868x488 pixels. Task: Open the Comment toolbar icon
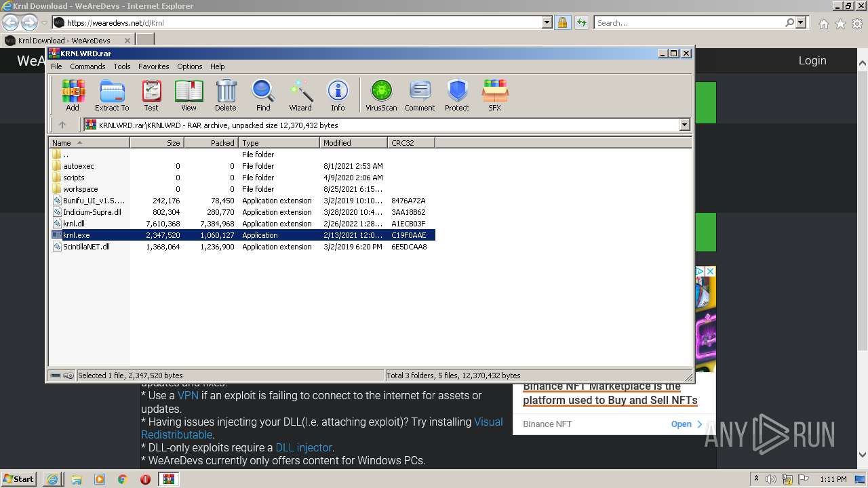click(420, 95)
